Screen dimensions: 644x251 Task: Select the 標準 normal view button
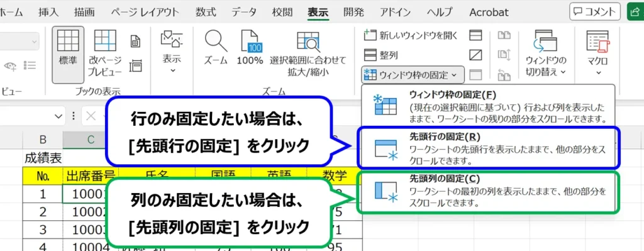point(68,55)
